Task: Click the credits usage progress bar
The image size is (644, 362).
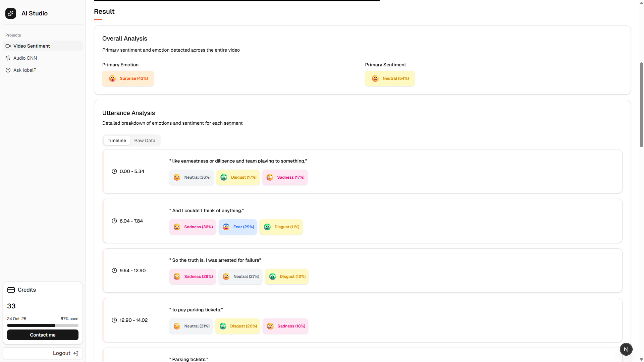Action: pos(43,325)
